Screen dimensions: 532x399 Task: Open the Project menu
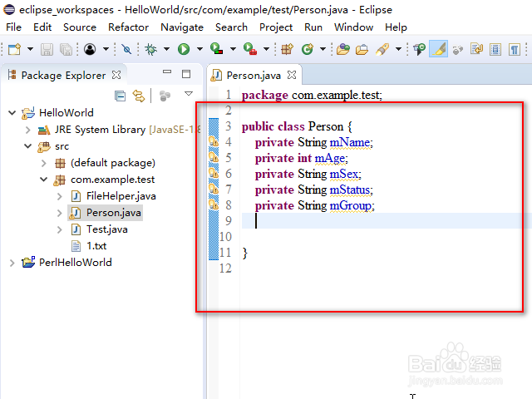click(276, 27)
